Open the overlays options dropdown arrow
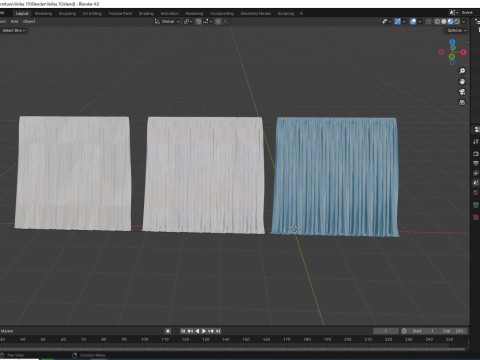 (420, 21)
